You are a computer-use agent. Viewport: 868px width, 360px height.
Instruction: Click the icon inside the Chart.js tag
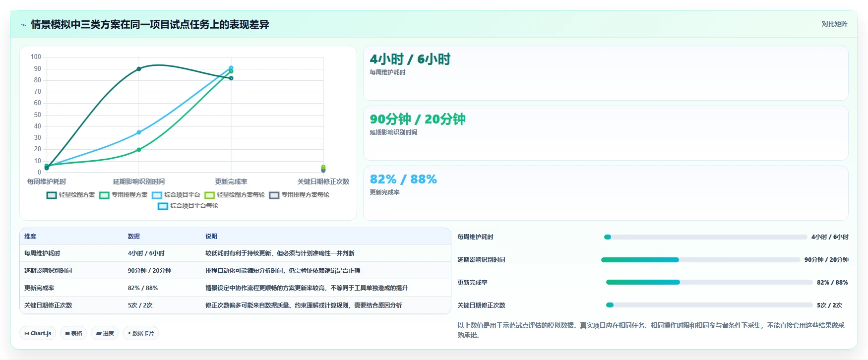[x=27, y=334]
